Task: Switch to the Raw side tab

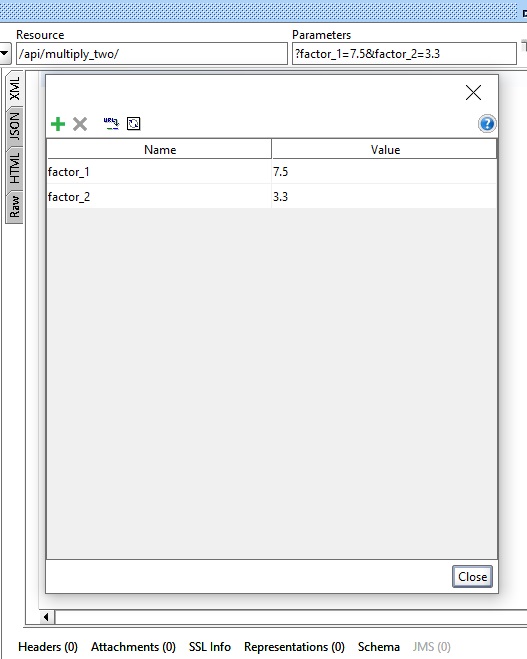Action: (x=14, y=207)
